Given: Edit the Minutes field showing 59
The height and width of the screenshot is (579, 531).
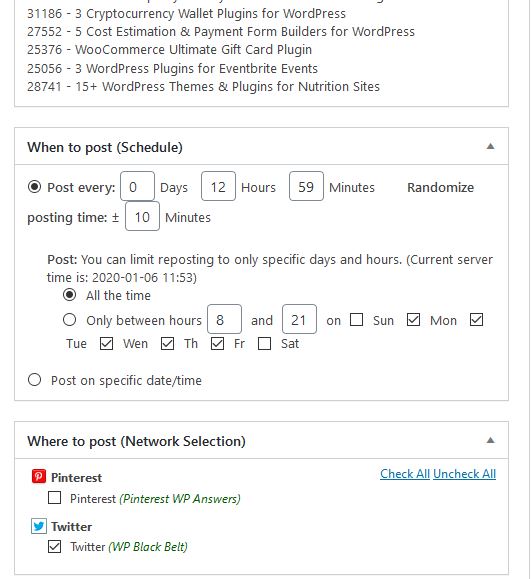Looking at the screenshot, I should [306, 186].
